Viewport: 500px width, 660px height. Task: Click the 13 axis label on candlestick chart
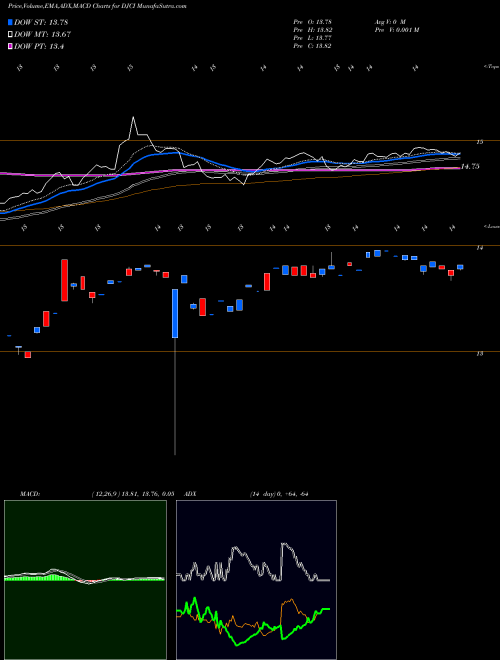click(x=479, y=354)
